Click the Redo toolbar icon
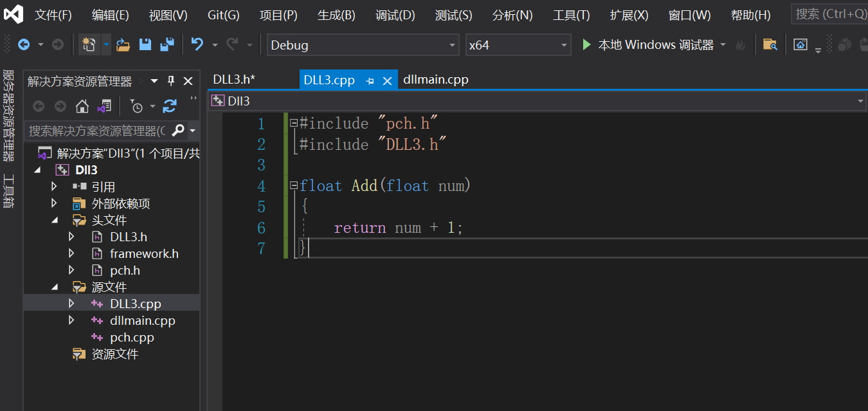The image size is (868, 411). [x=232, y=44]
